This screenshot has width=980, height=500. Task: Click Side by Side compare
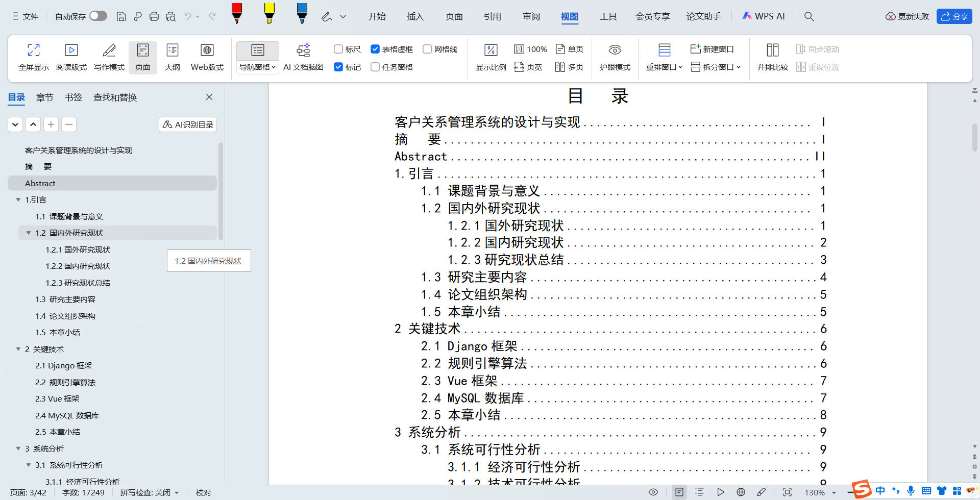tap(773, 57)
